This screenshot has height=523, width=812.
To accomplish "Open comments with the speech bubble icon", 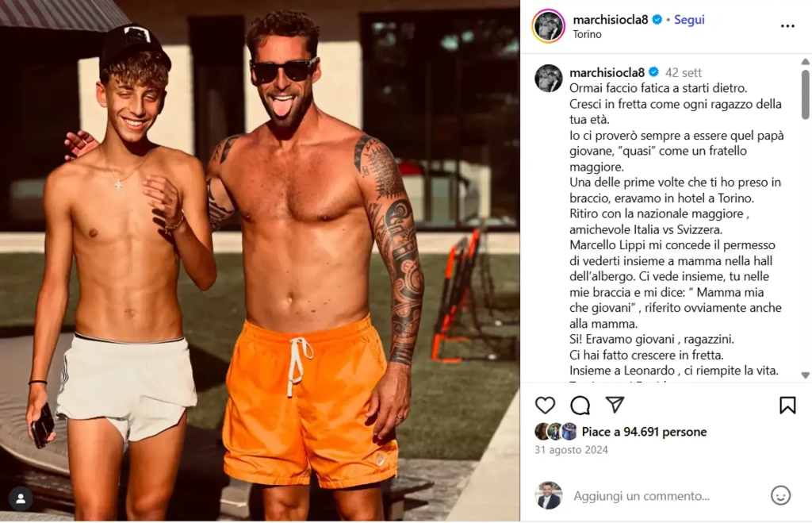I will pyautogui.click(x=580, y=406).
